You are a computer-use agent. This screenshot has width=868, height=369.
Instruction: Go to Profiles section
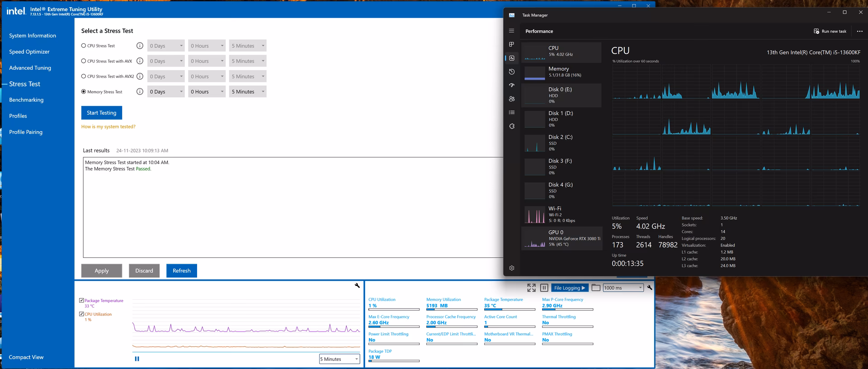tap(18, 116)
